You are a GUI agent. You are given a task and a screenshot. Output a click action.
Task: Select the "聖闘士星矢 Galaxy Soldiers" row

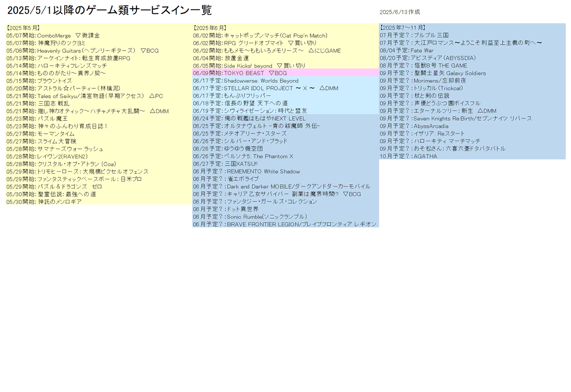click(x=473, y=73)
